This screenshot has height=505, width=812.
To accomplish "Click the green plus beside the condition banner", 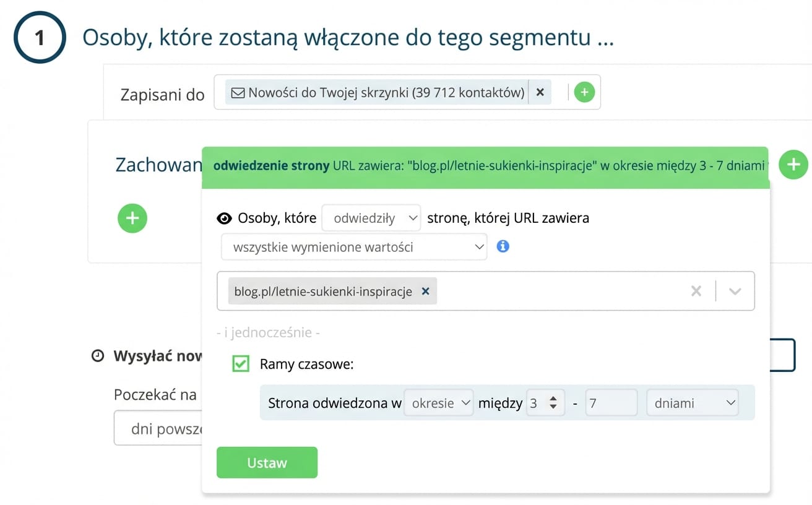I will pyautogui.click(x=793, y=165).
